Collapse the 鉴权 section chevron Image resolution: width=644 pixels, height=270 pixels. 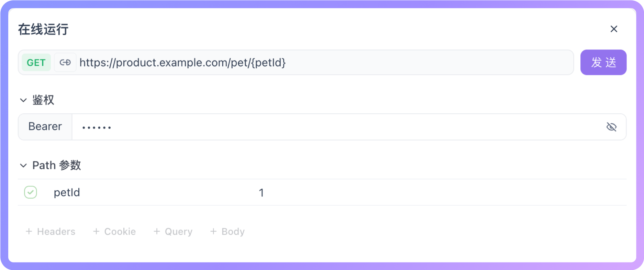point(23,100)
